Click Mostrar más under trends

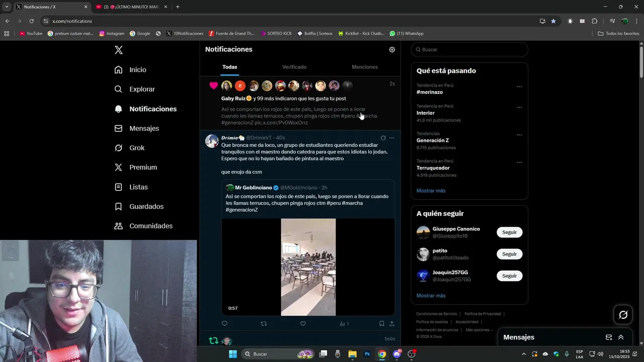[x=431, y=191]
